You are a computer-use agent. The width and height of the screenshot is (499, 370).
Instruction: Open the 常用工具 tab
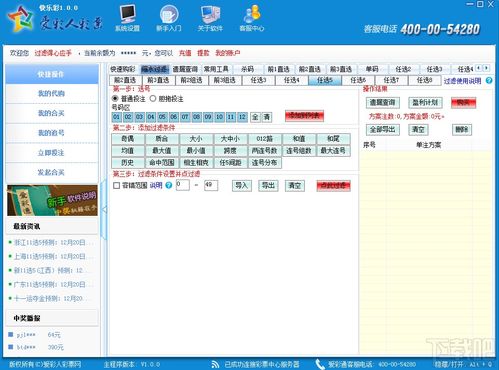216,69
